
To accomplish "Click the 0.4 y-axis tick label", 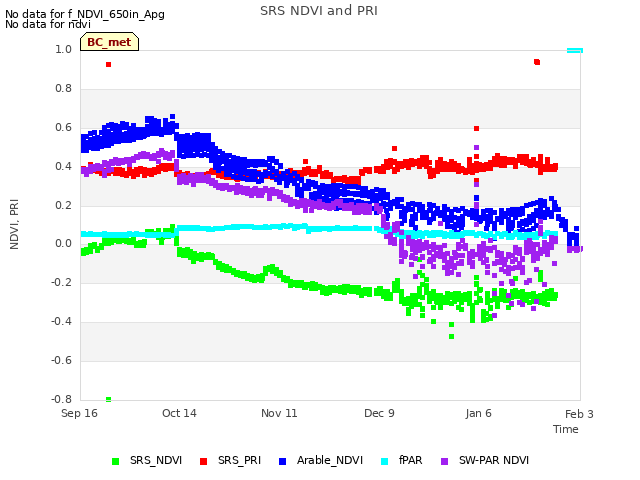I will click(63, 166).
